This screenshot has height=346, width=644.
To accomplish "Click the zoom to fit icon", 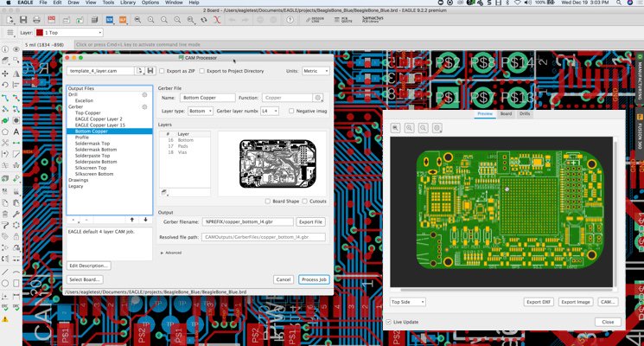I will tap(137, 20).
